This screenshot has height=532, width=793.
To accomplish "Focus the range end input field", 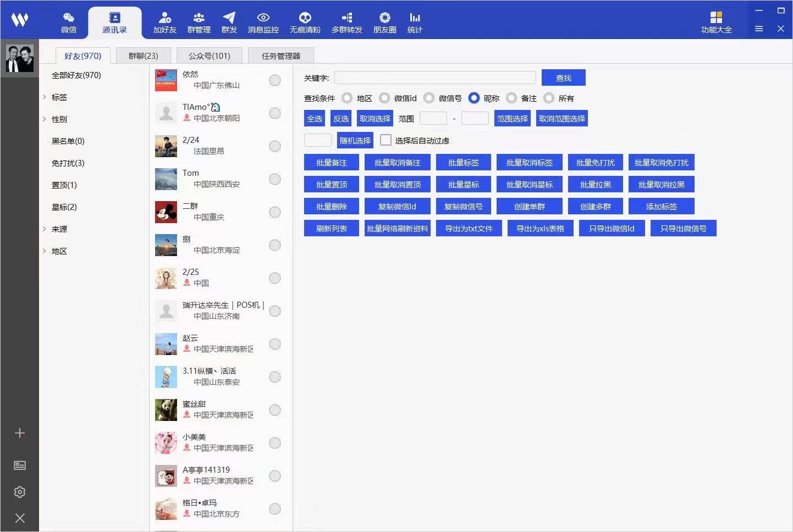I will click(x=475, y=118).
